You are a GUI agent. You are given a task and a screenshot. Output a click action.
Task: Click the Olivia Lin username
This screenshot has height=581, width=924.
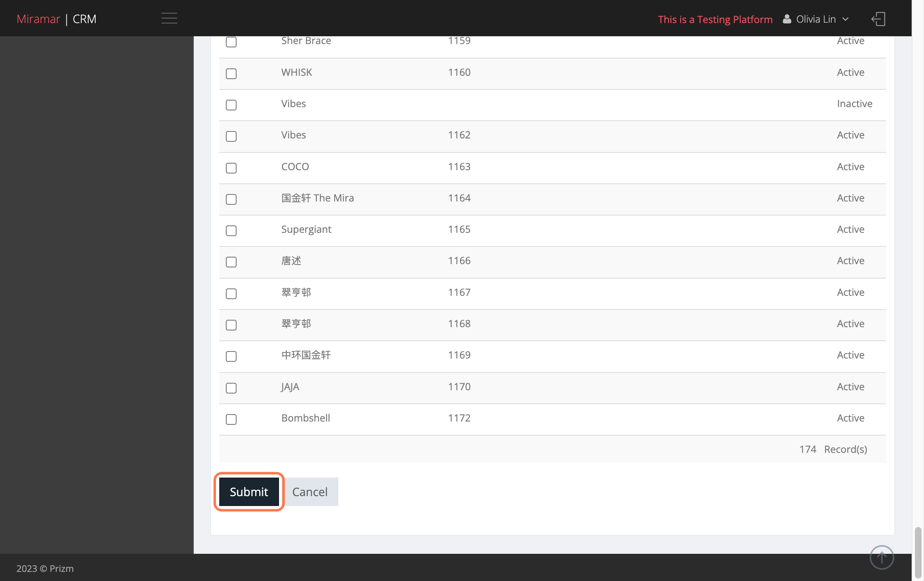tap(816, 19)
